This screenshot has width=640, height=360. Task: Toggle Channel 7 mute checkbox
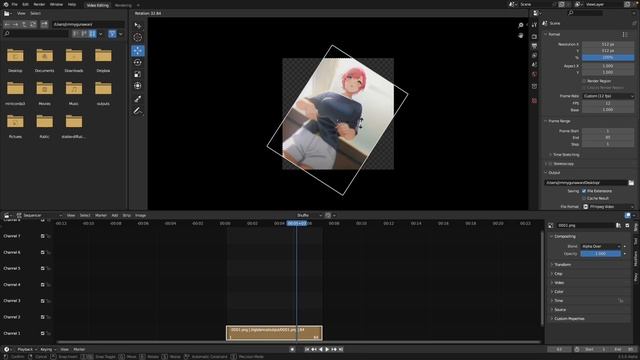pyautogui.click(x=42, y=236)
